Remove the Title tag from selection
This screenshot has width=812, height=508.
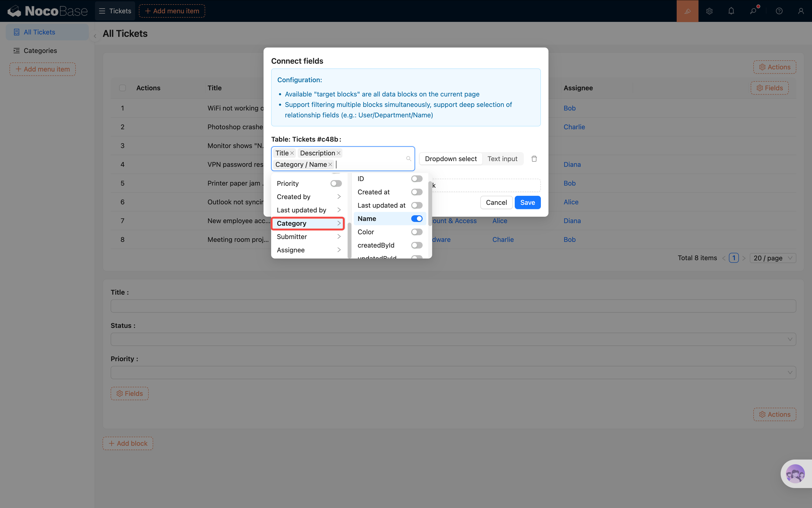(292, 153)
